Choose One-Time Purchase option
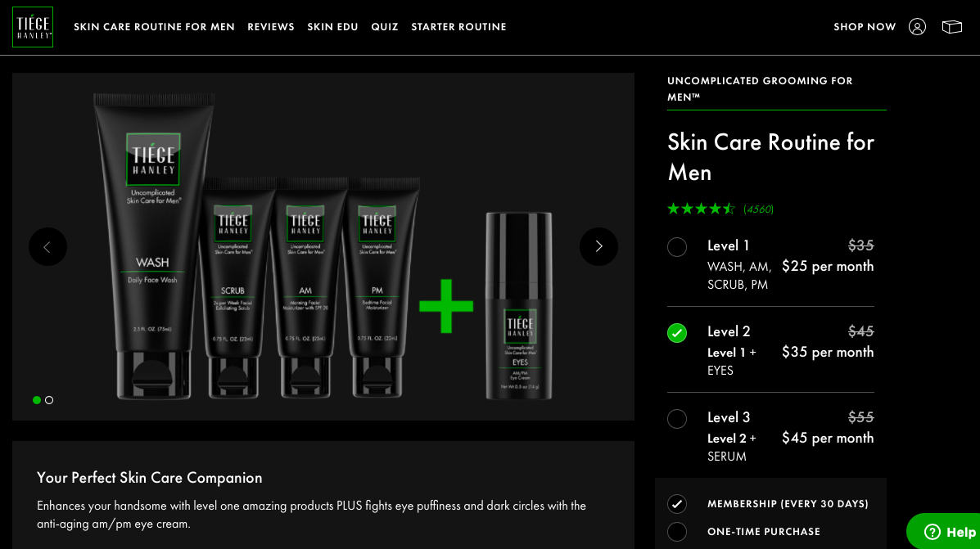Screen dimensions: 980x549 677,532
